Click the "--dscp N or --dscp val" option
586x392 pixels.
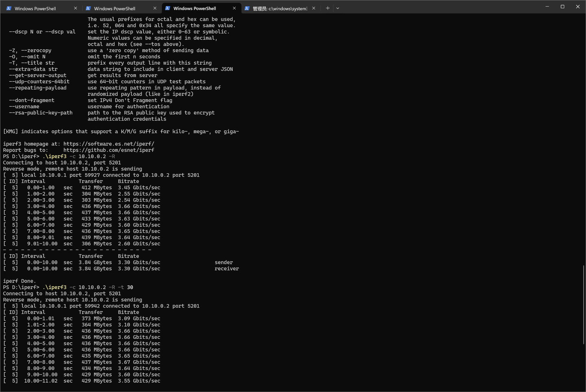(x=42, y=32)
